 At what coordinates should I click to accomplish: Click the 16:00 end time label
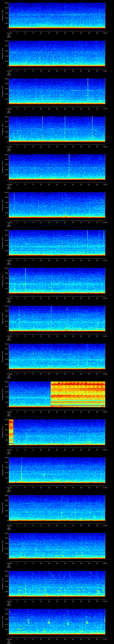click(x=105, y=71)
